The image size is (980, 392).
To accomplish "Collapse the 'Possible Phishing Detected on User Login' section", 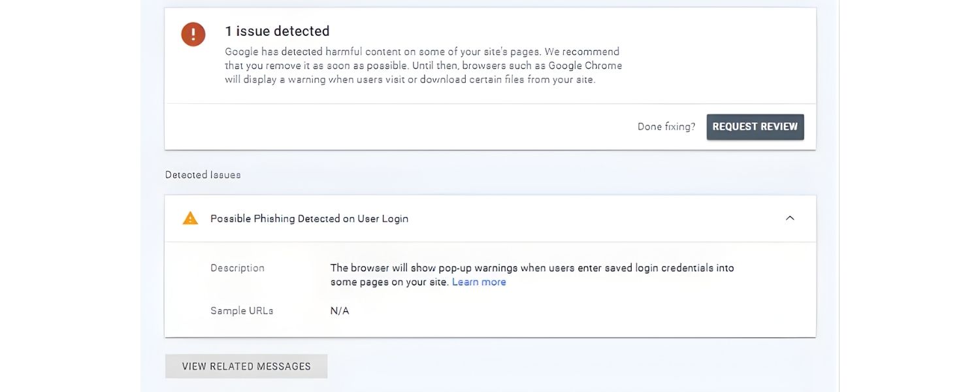I will (x=790, y=218).
